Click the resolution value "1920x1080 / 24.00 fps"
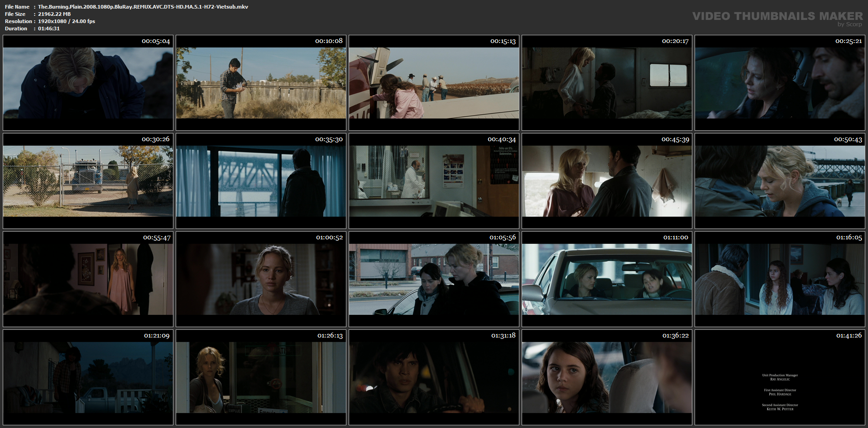Viewport: 868px width, 428px height. pos(67,21)
